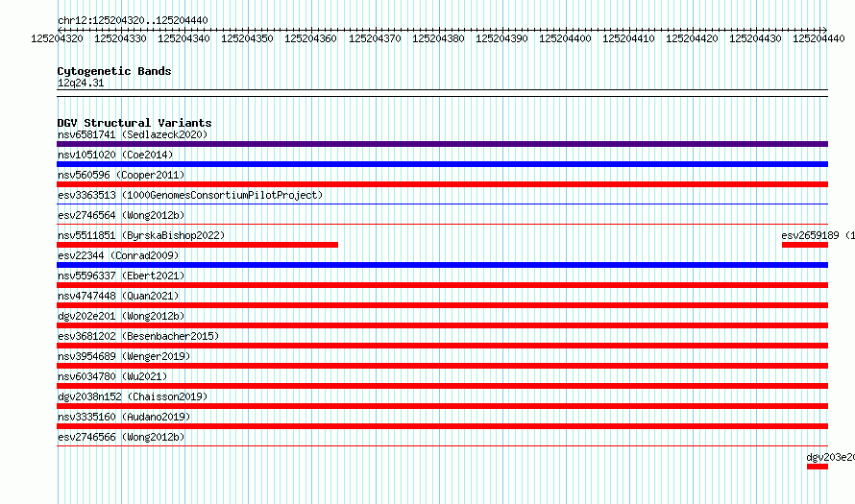Open esv3363513 (1000GenomesConsortiumPilotProject) label
Screen dimensions: 855x504
point(190,195)
